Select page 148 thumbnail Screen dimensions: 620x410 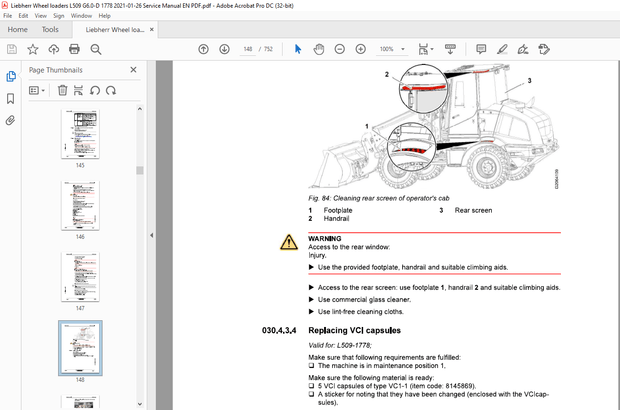click(x=80, y=348)
